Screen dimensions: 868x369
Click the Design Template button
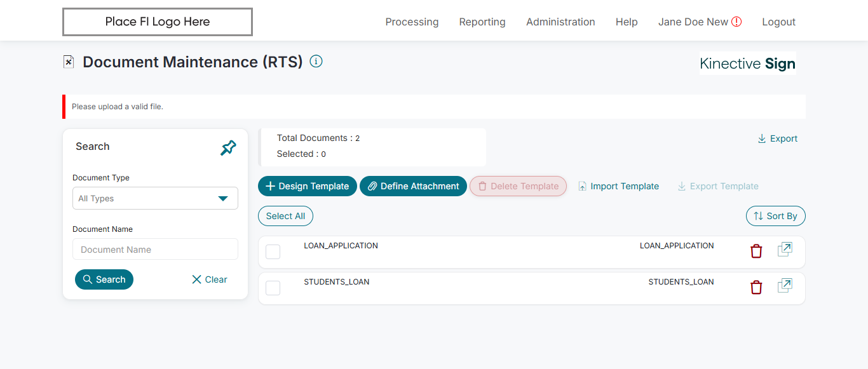(x=308, y=186)
